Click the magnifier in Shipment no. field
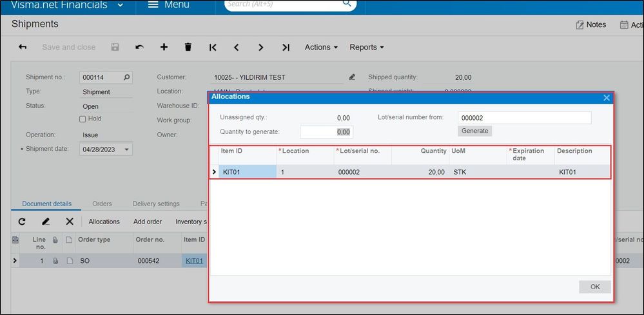This screenshot has height=315, width=644. [x=126, y=77]
